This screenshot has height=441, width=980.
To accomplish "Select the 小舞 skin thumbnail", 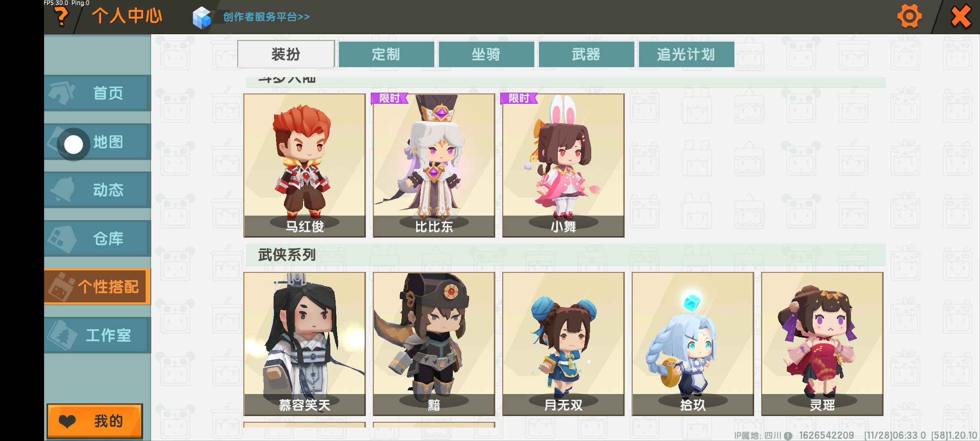I will pyautogui.click(x=563, y=165).
